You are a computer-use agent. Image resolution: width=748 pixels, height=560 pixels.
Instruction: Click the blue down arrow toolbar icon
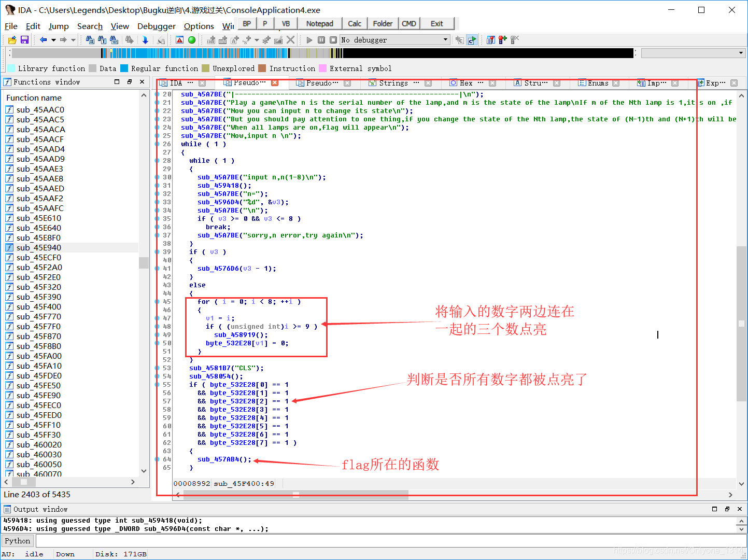[x=145, y=40]
